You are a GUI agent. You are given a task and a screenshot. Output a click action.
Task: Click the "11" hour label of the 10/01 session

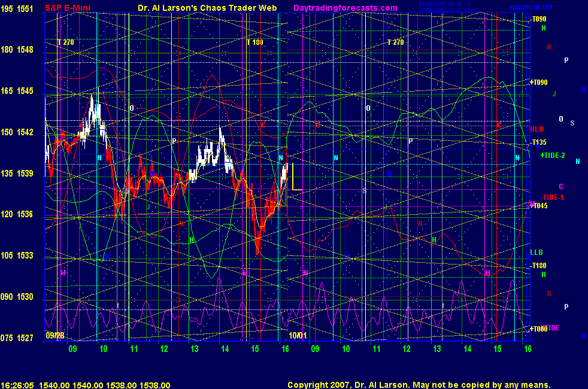click(376, 349)
